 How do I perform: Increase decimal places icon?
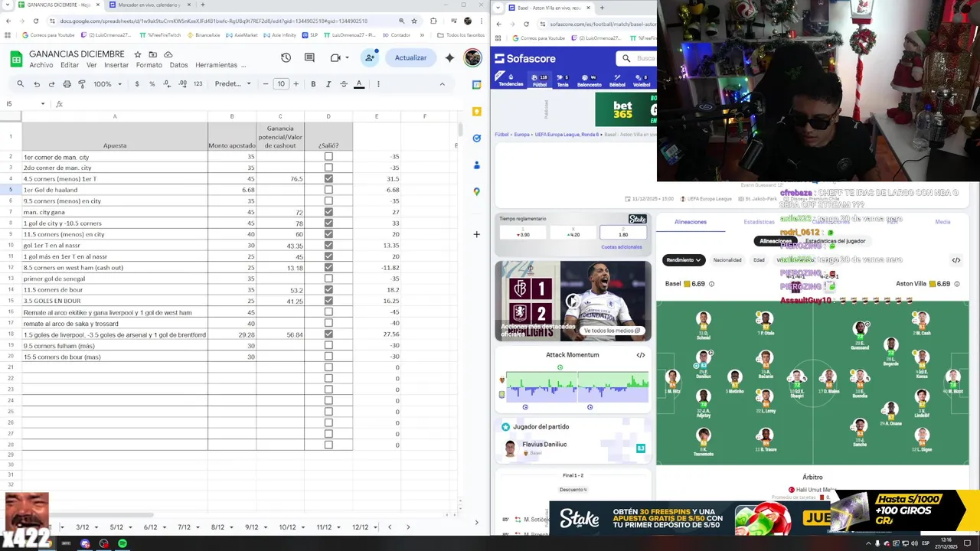tap(182, 84)
